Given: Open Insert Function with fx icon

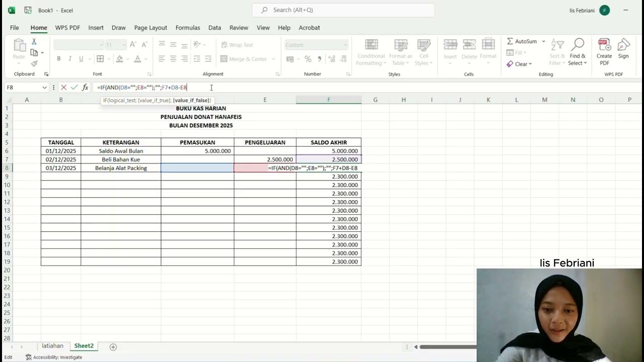Looking at the screenshot, I should [x=85, y=87].
